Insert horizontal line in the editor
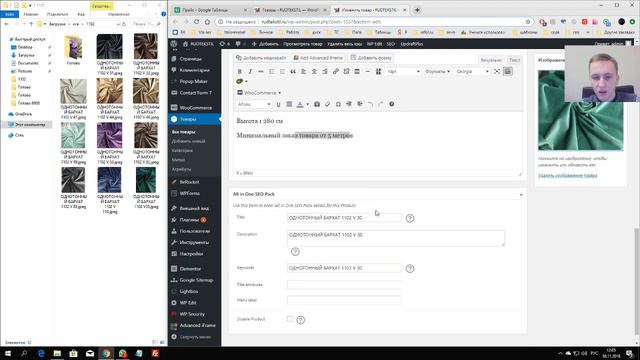640x360 pixels. point(367,71)
